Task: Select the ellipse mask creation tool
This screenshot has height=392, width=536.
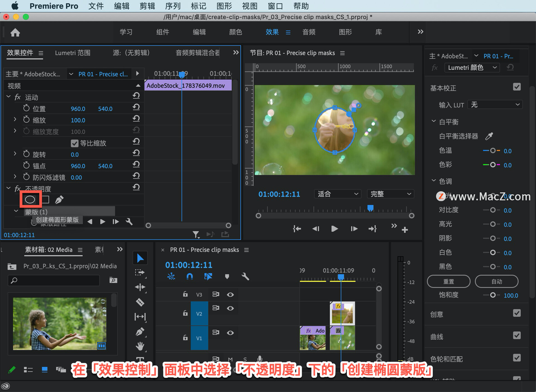Action: point(30,199)
